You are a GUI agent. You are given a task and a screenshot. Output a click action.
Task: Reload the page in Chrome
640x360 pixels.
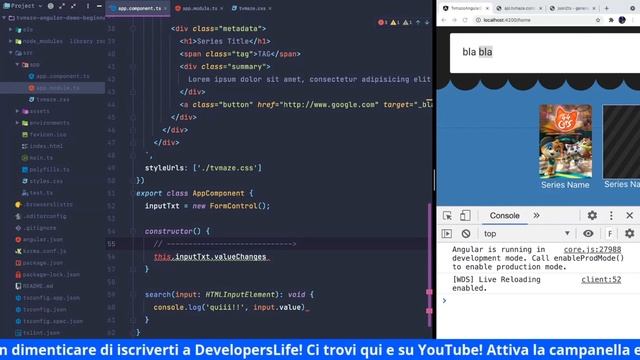tap(465, 20)
